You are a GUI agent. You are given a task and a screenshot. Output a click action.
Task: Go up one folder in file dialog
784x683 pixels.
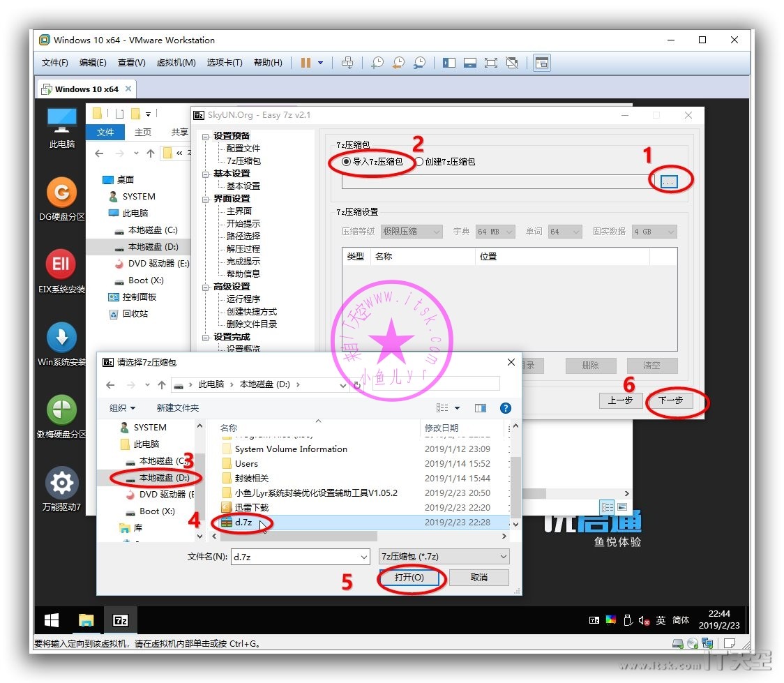162,384
